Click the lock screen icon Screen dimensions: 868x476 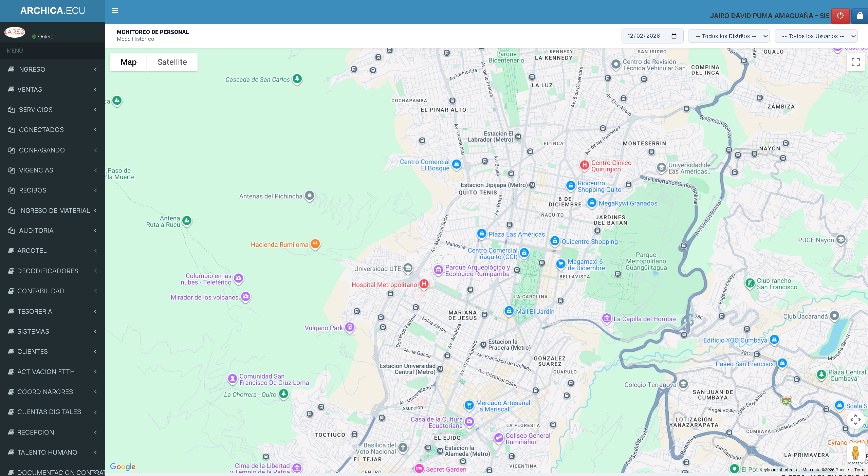coord(860,16)
